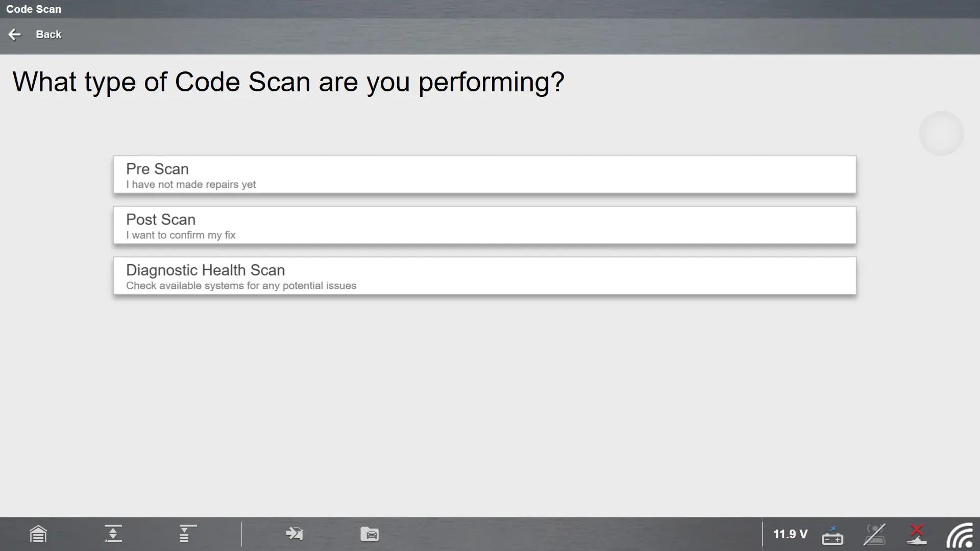Select the Pre Scan option

[484, 174]
